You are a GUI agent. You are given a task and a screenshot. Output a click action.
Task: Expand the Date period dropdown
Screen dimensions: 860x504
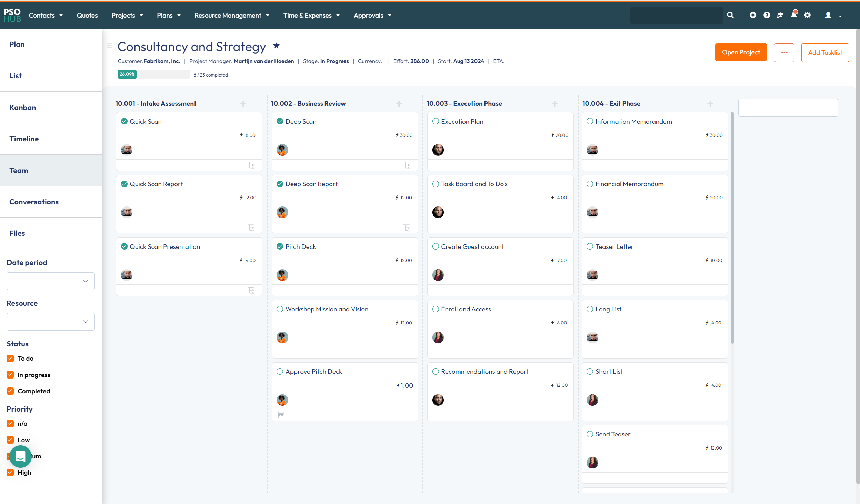point(51,281)
